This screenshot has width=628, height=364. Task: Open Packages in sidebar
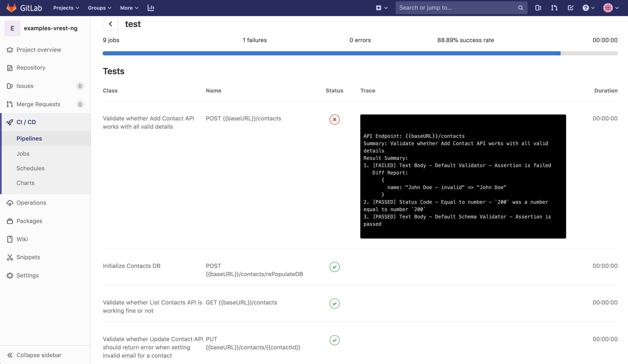click(29, 221)
